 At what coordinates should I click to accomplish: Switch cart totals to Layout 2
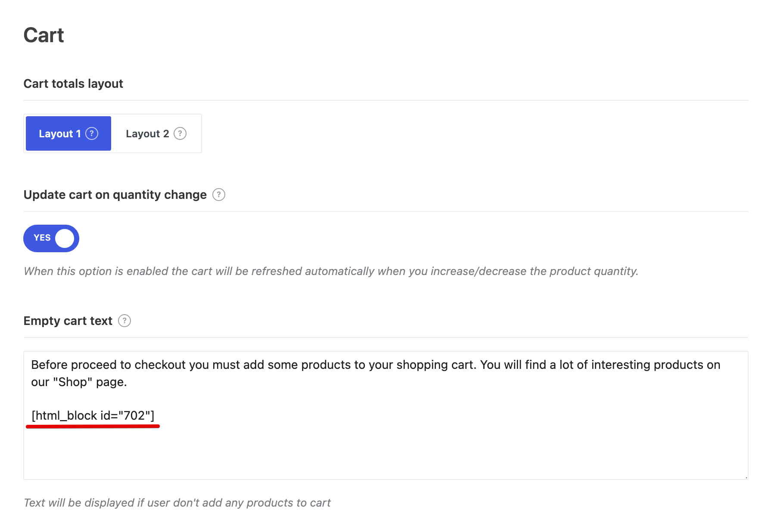click(x=156, y=133)
